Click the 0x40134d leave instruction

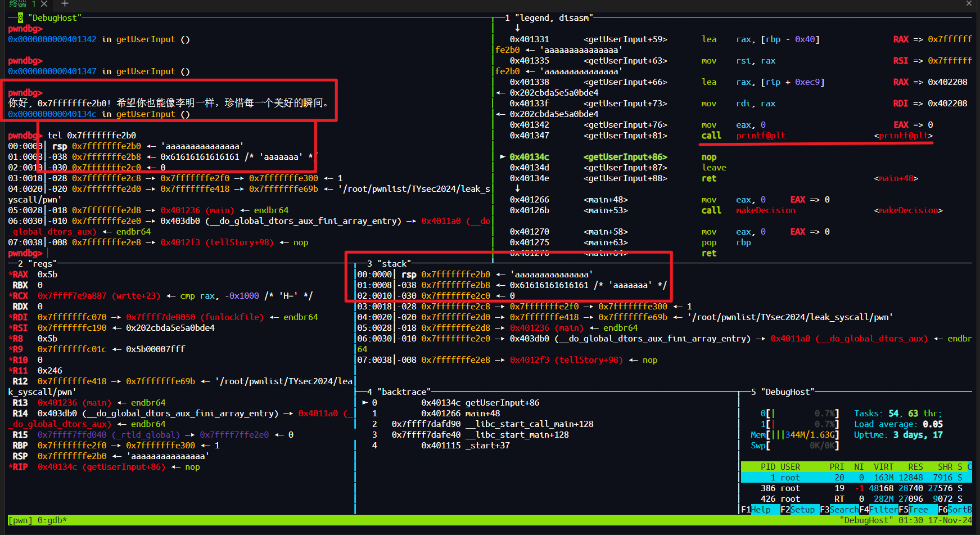point(618,168)
